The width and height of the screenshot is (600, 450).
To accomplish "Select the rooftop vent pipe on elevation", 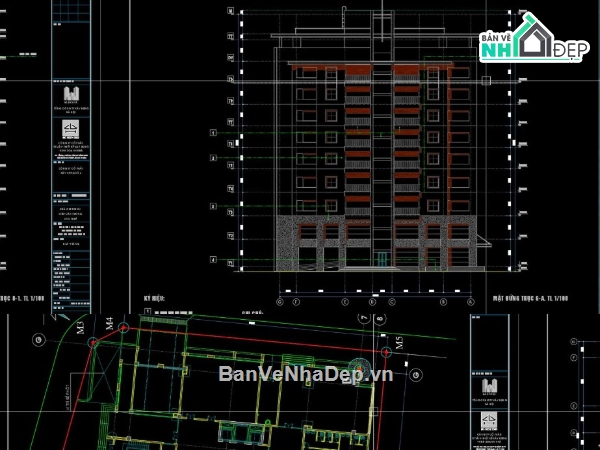I will 344,18.
